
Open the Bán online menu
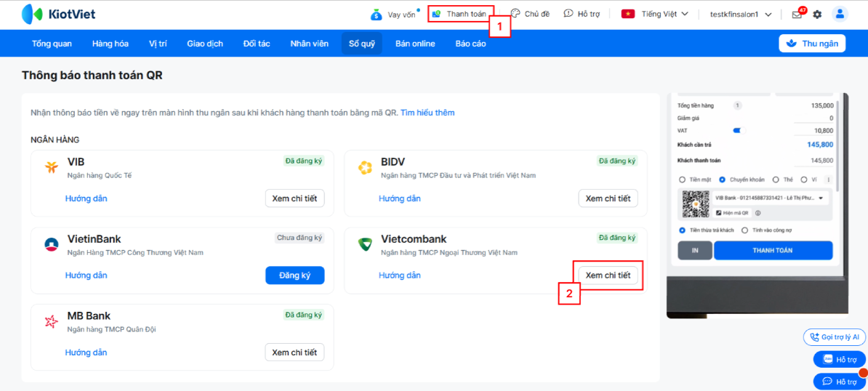[415, 44]
